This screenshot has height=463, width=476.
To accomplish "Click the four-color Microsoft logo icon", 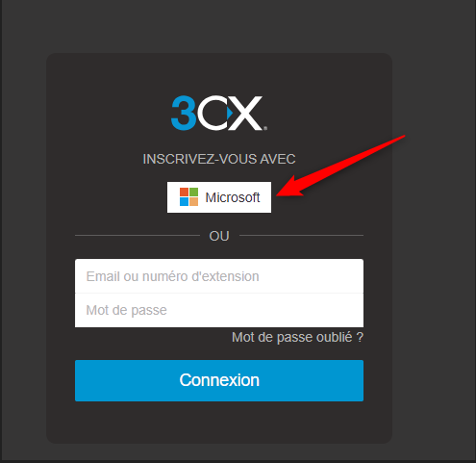I will coord(188,197).
